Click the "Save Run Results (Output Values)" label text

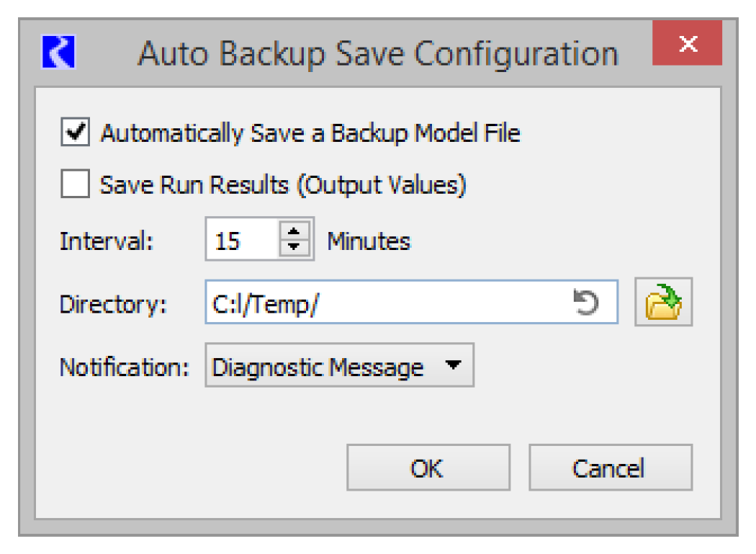point(283,185)
